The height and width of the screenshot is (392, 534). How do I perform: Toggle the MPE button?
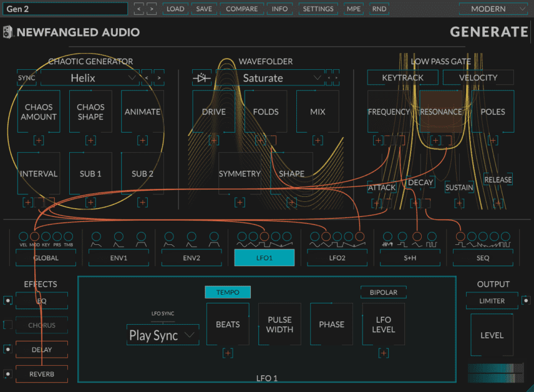354,9
